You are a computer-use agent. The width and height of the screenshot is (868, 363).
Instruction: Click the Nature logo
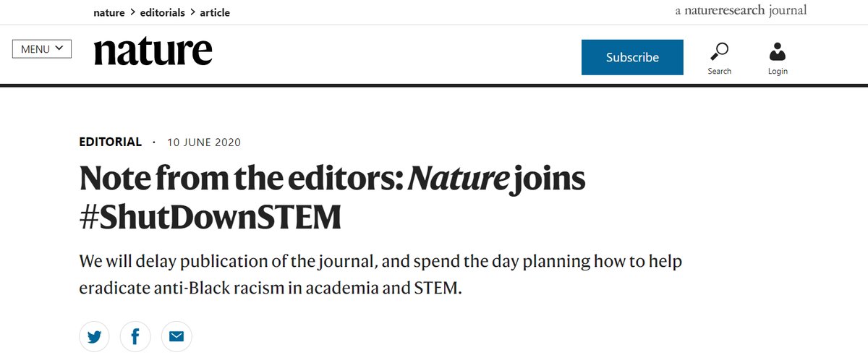pyautogui.click(x=153, y=51)
